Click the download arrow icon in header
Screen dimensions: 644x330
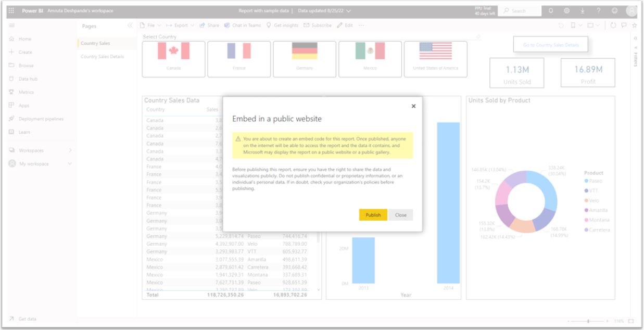(582, 11)
